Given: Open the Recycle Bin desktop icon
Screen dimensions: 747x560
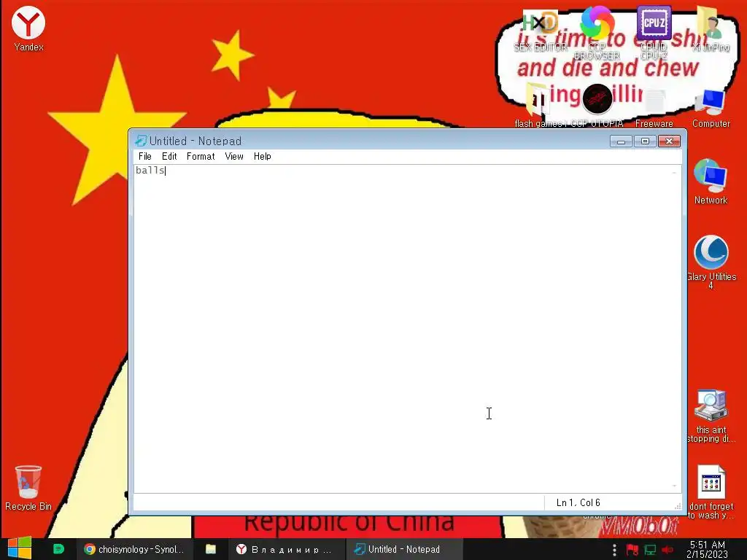Looking at the screenshot, I should coord(28,488).
